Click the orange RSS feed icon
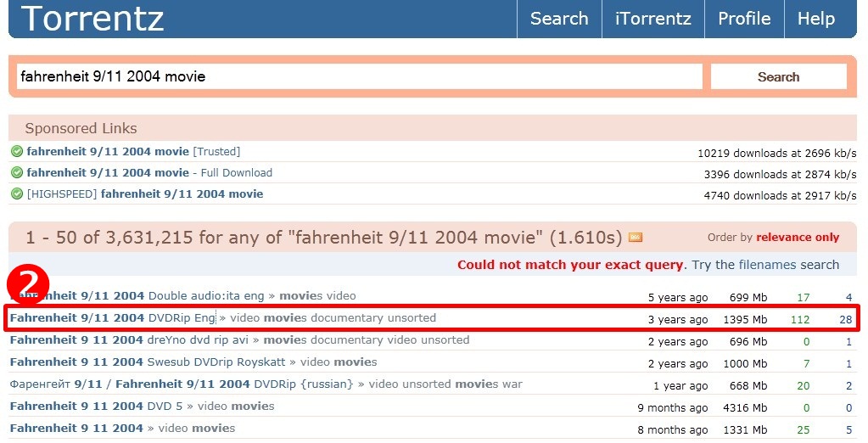 (x=636, y=238)
